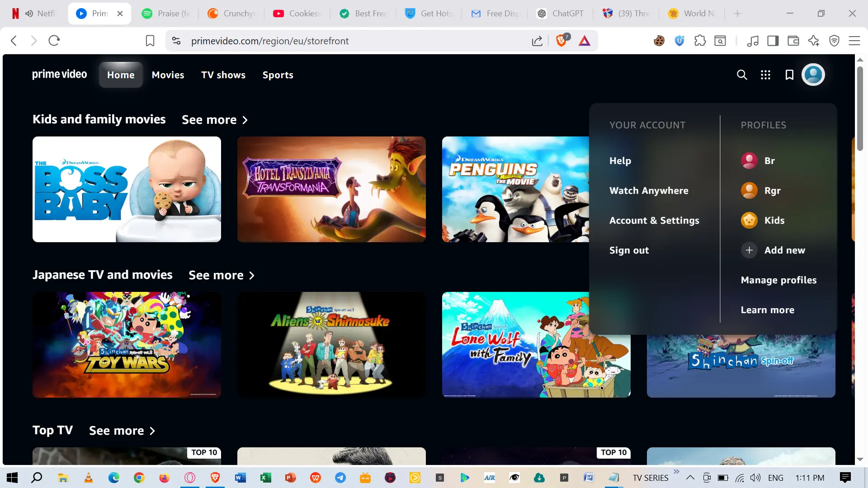Viewport: 868px width, 488px height.
Task: Sign out of the account
Action: [x=629, y=250]
